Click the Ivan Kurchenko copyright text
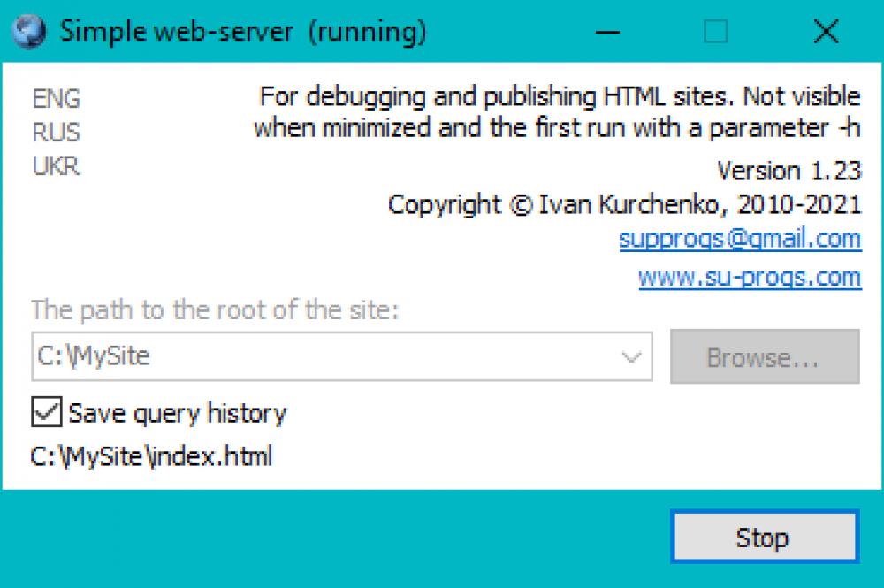The width and height of the screenshot is (884, 588). 625,204
